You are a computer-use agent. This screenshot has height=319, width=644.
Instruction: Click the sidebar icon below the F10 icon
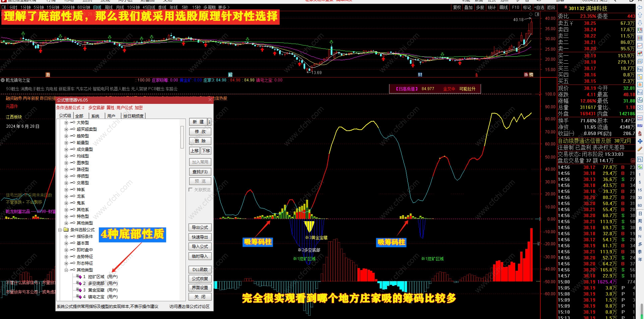point(640,77)
